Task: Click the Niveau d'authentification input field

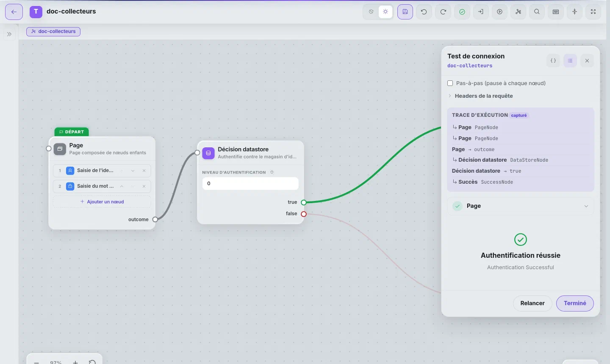Action: tap(250, 184)
